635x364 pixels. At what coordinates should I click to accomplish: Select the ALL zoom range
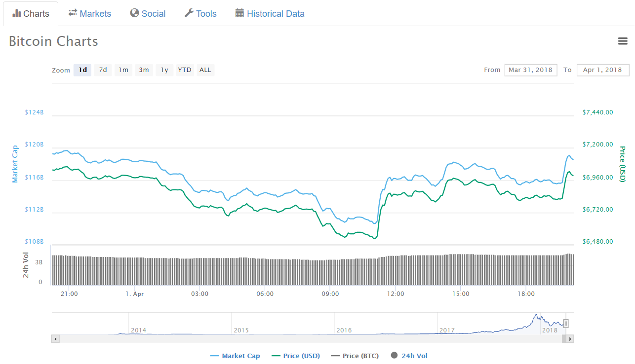coord(205,70)
